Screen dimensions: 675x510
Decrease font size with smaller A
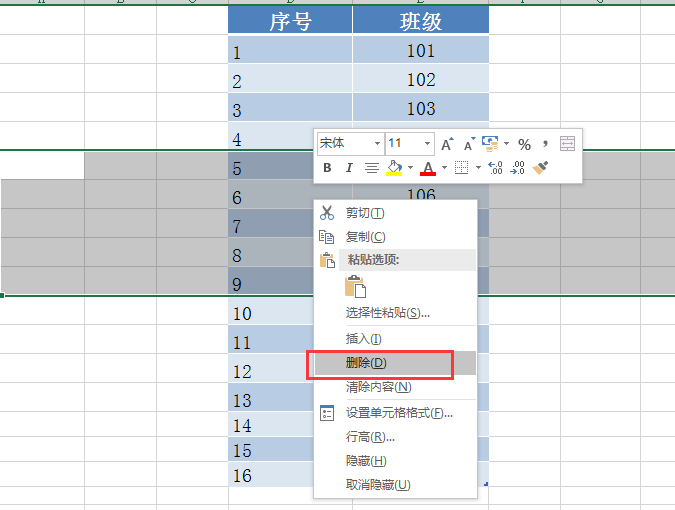click(x=469, y=144)
